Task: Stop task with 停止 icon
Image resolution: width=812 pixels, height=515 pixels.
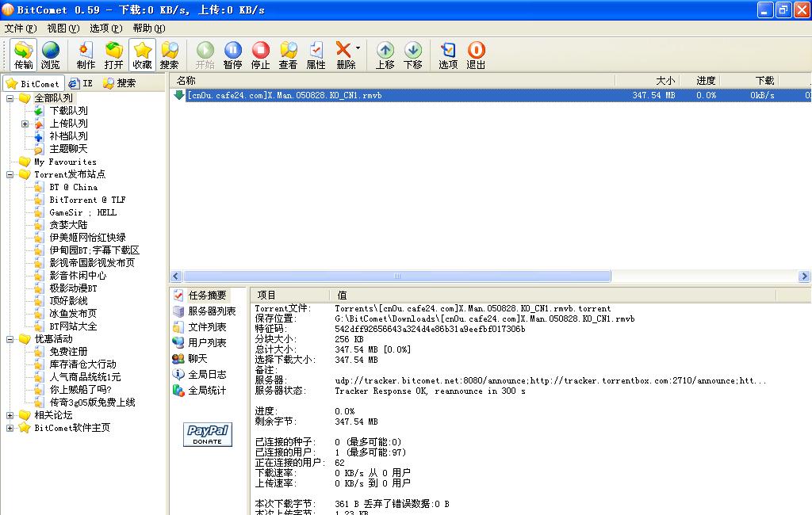Action: 260,55
